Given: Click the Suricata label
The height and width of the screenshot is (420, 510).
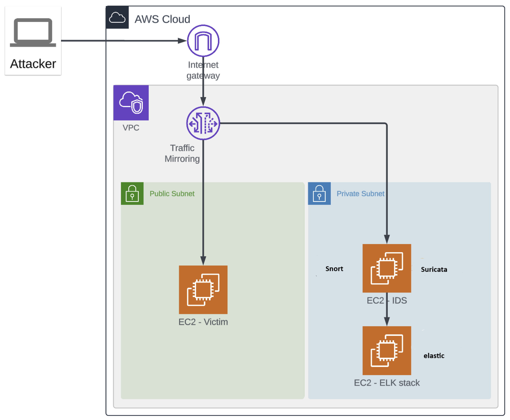Looking at the screenshot, I should click(x=434, y=270).
